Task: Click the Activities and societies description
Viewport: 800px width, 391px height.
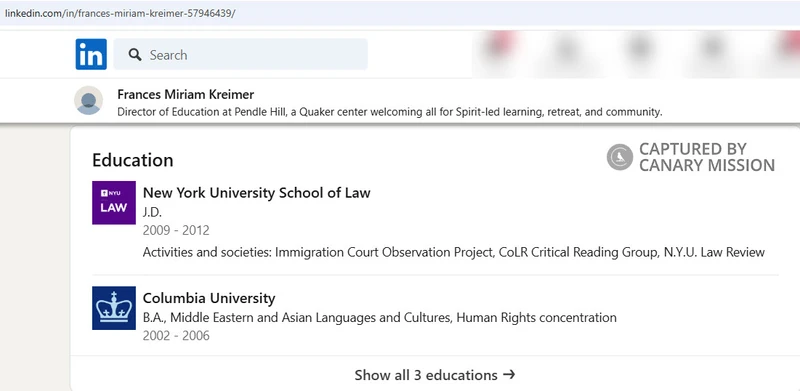Action: tap(454, 252)
